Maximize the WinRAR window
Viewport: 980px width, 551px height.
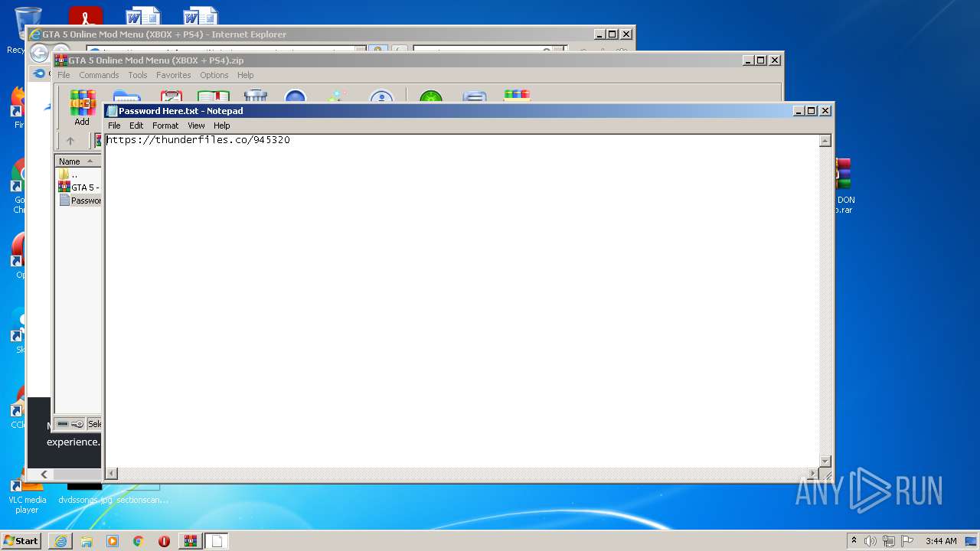pyautogui.click(x=761, y=60)
